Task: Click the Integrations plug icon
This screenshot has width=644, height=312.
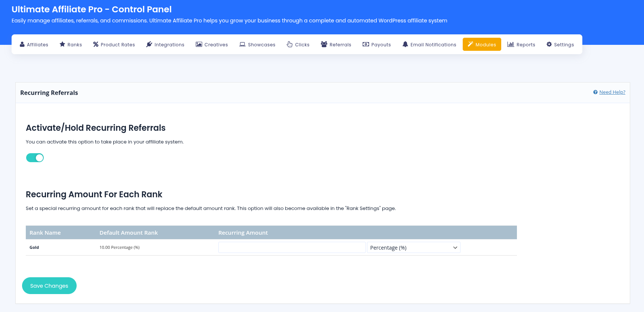Action: [x=149, y=44]
